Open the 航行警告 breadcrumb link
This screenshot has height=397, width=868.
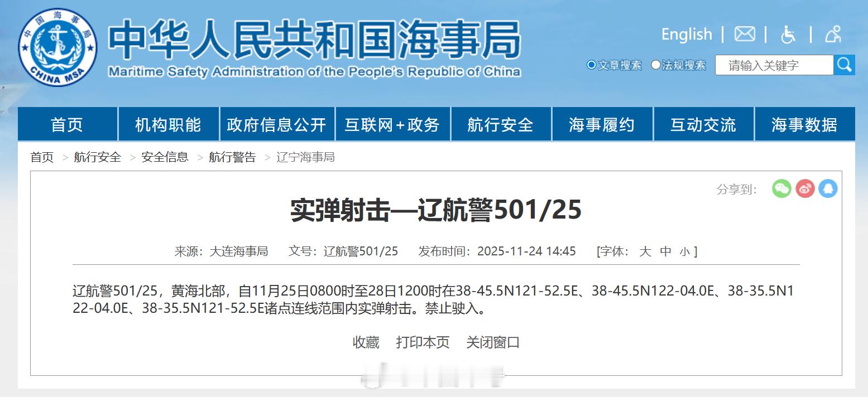coord(233,157)
